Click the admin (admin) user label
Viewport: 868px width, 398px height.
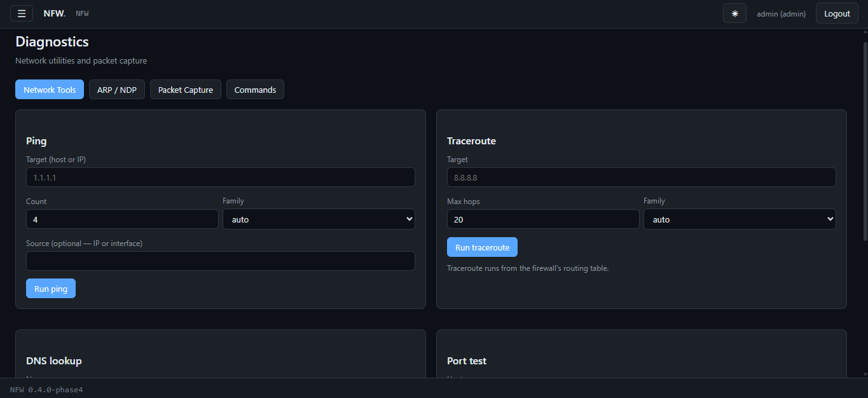[x=781, y=14]
